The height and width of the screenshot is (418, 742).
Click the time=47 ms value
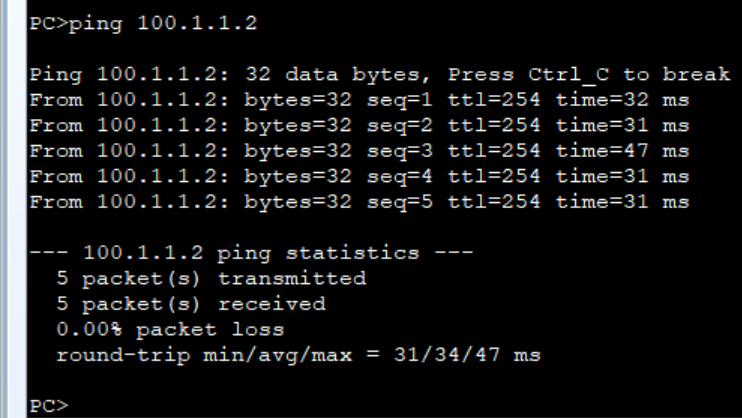click(x=622, y=152)
